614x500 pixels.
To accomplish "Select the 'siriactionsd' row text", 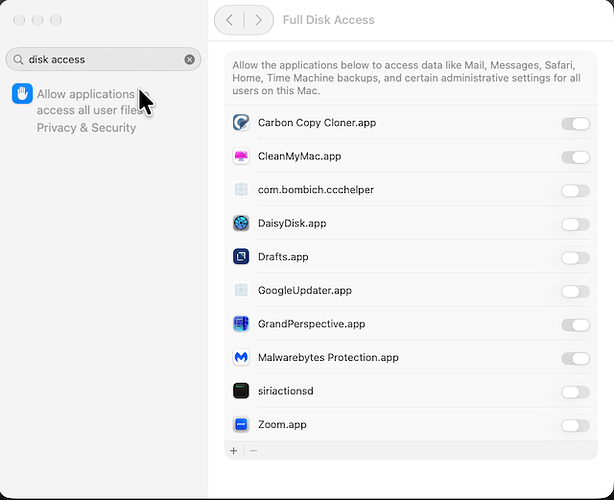I will (x=285, y=391).
